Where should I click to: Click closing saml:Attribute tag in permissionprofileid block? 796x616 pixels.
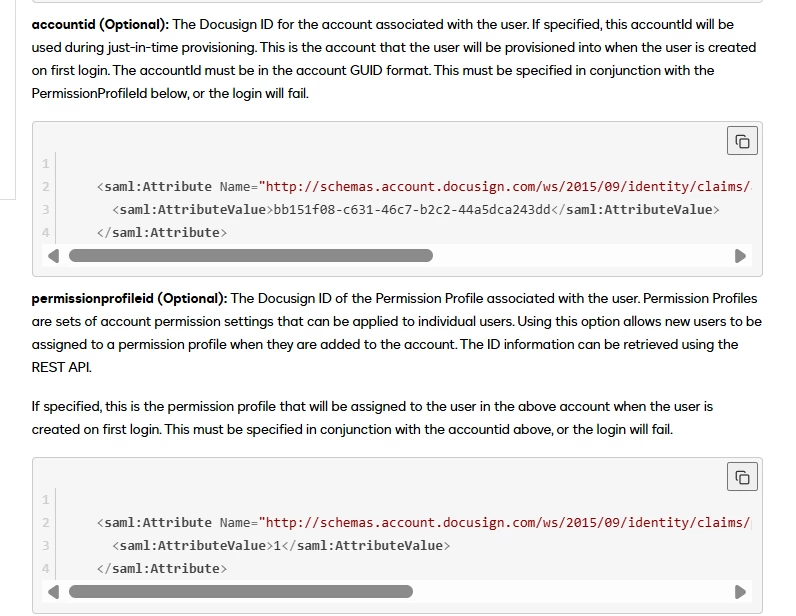[162, 569]
